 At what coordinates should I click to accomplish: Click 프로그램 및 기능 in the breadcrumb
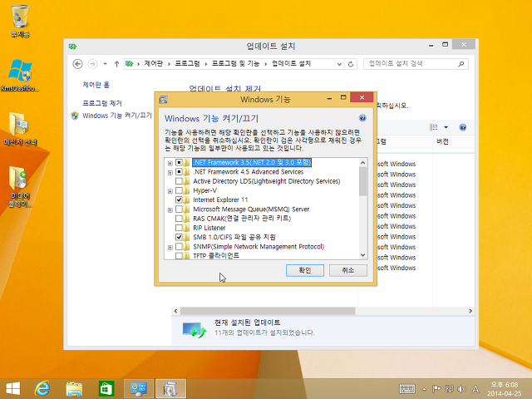(x=235, y=63)
